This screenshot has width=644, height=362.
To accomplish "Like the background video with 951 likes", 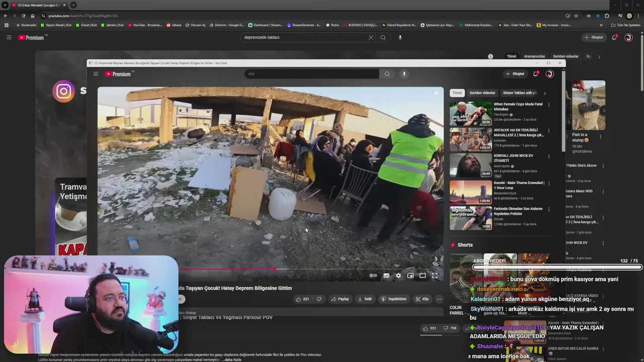I will coord(430,328).
